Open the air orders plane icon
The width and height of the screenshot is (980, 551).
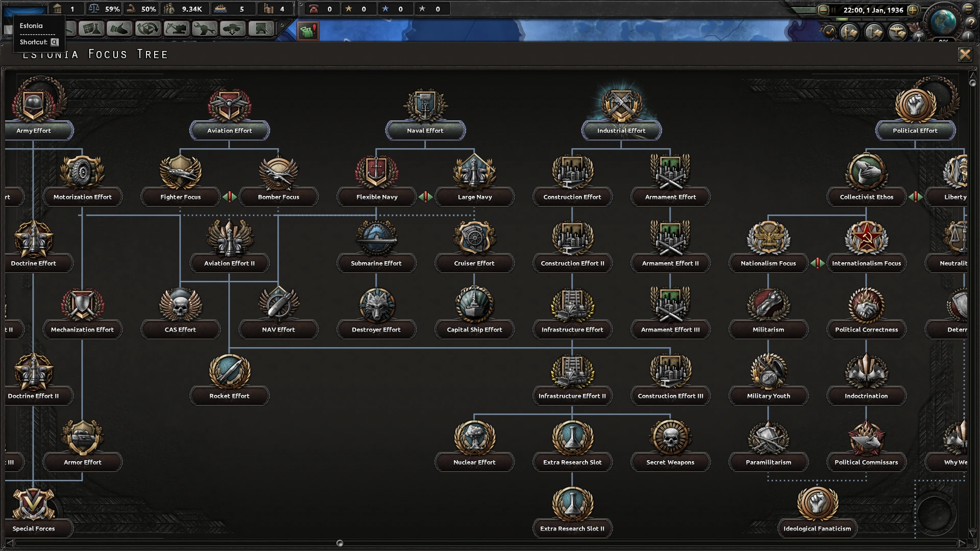coord(898,33)
